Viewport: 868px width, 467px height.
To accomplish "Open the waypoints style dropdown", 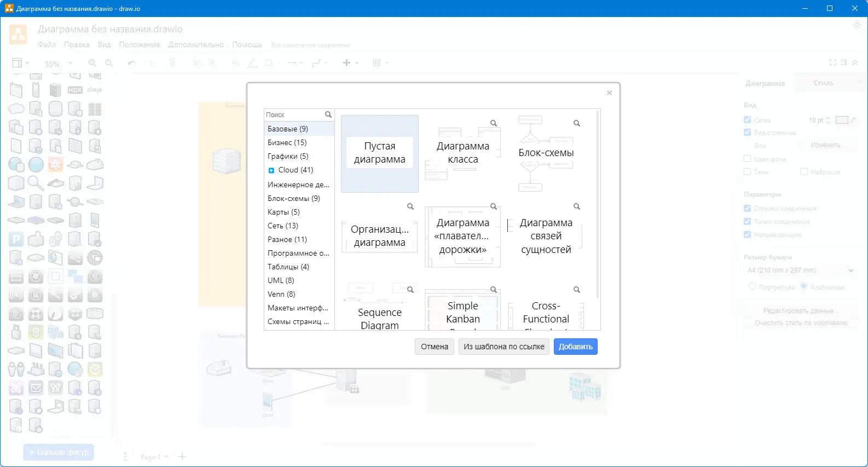I will click(x=319, y=63).
